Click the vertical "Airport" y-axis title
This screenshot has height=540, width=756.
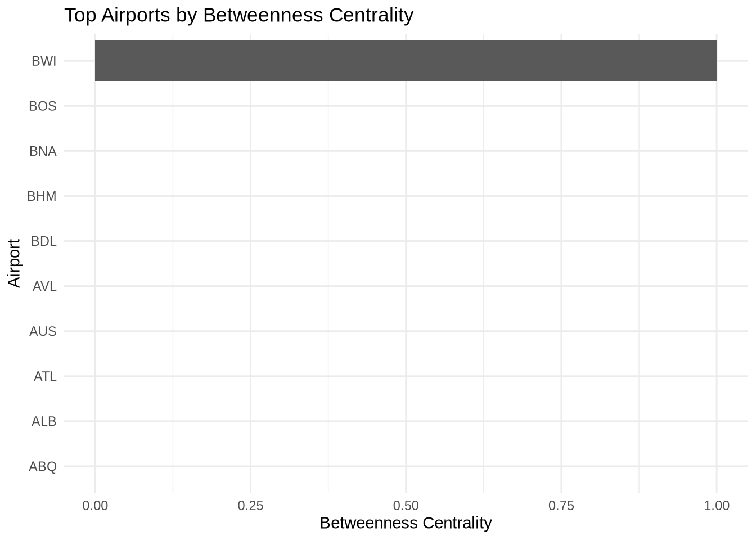tap(15, 263)
